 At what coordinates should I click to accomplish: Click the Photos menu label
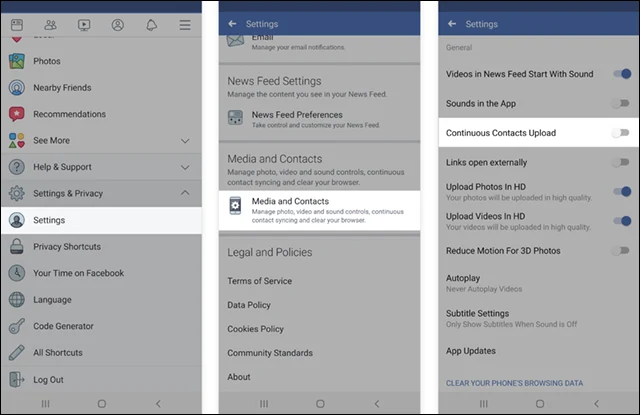(x=47, y=61)
